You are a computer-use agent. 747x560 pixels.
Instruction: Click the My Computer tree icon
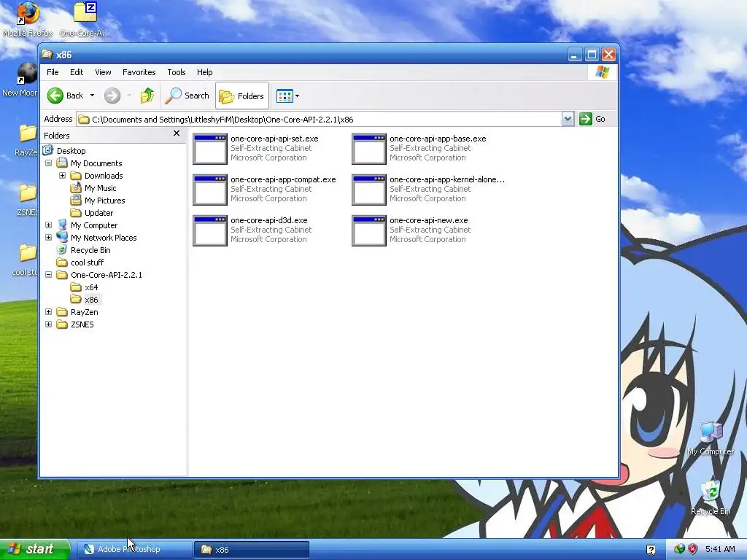click(x=62, y=225)
